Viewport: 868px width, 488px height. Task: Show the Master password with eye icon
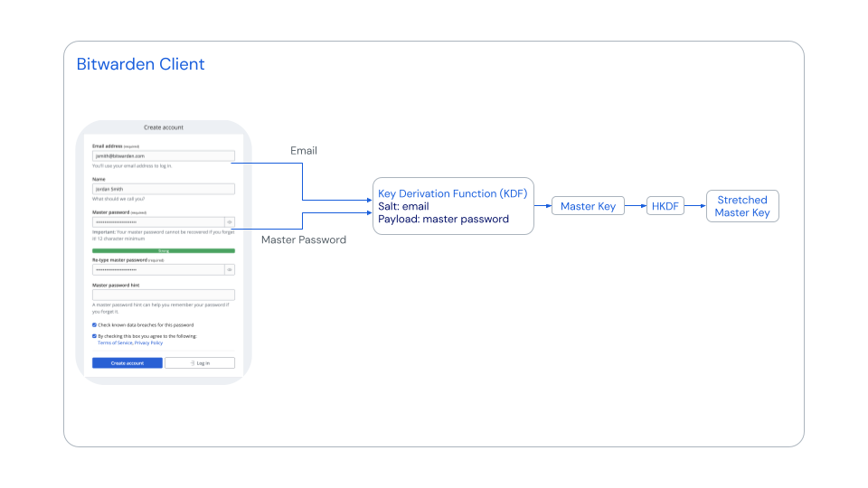[x=230, y=221]
